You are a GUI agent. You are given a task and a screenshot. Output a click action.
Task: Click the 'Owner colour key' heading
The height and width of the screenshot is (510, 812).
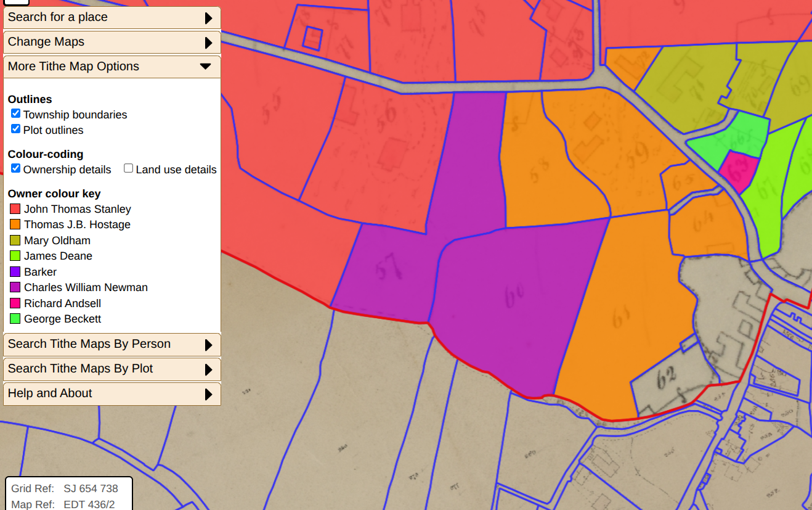click(54, 194)
